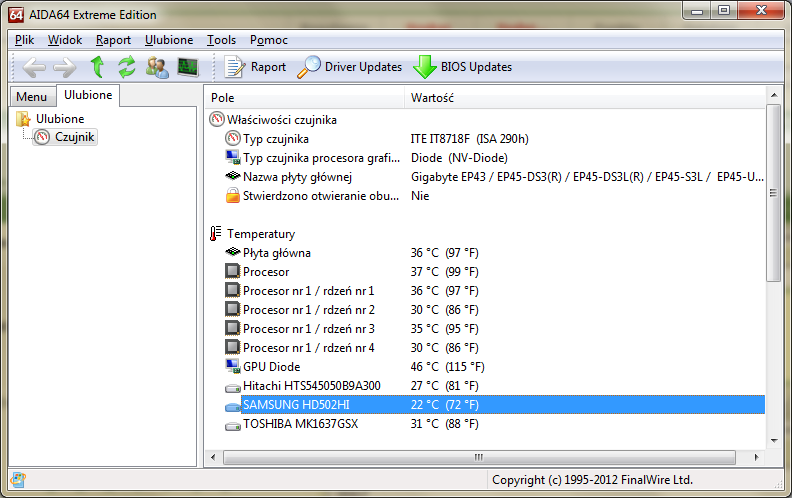
Task: Click the green Up arrow icon
Action: click(97, 67)
